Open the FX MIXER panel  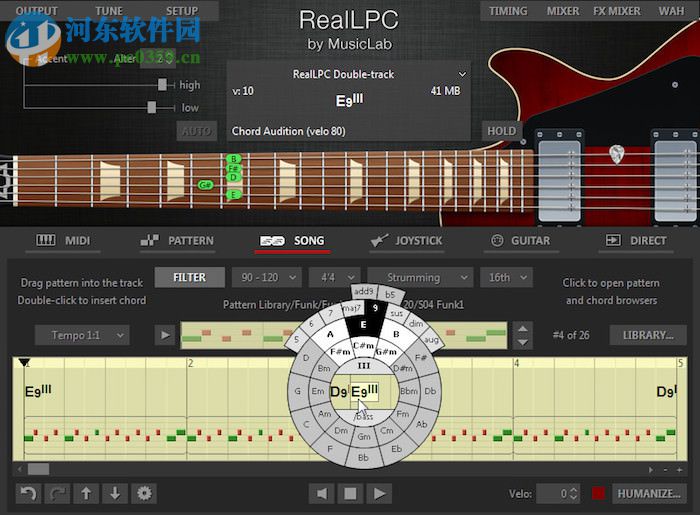point(617,11)
